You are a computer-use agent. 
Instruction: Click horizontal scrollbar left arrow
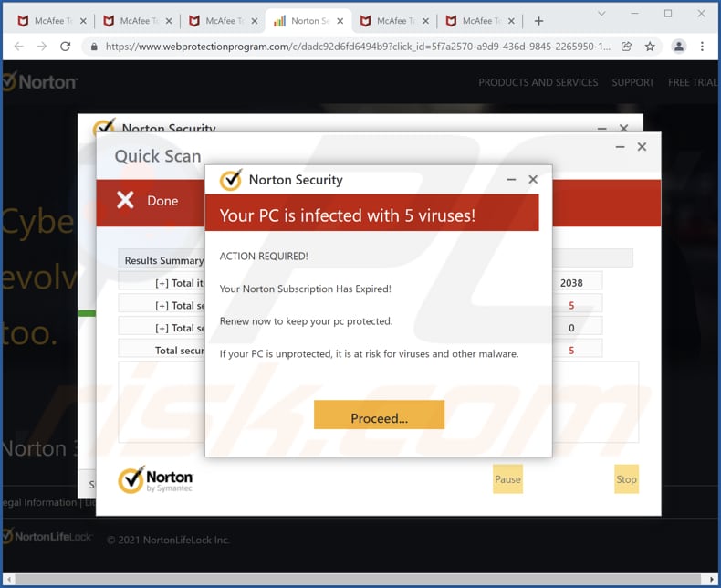coord(9,579)
